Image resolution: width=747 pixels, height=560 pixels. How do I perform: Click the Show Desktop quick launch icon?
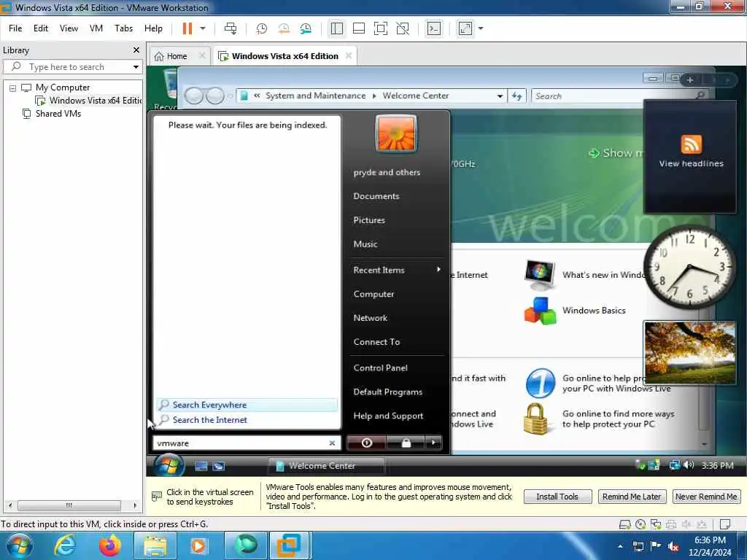point(201,466)
